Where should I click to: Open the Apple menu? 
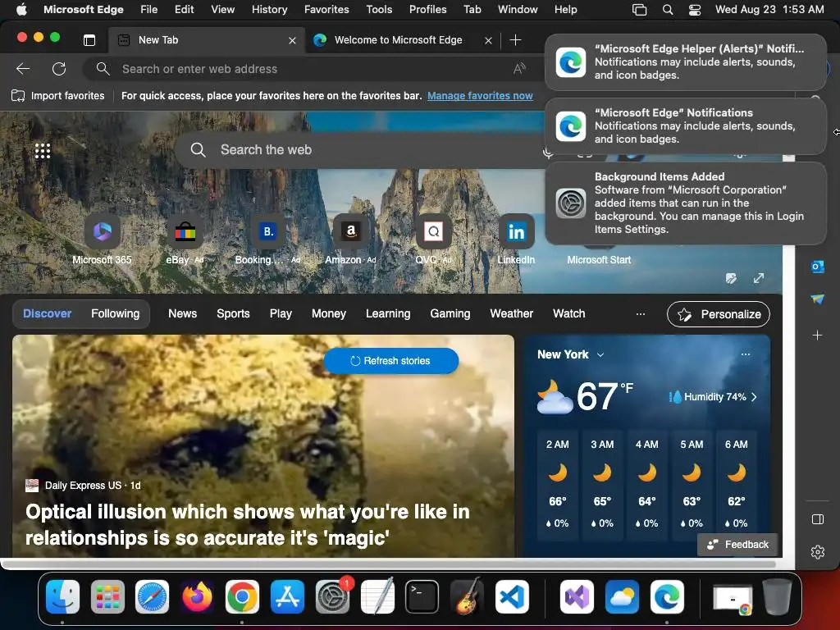point(21,9)
